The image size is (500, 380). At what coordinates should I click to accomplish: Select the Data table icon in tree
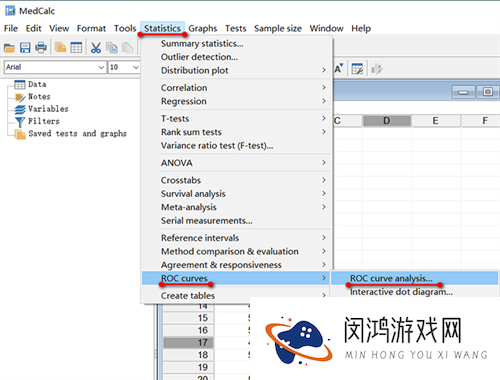pyautogui.click(x=20, y=85)
